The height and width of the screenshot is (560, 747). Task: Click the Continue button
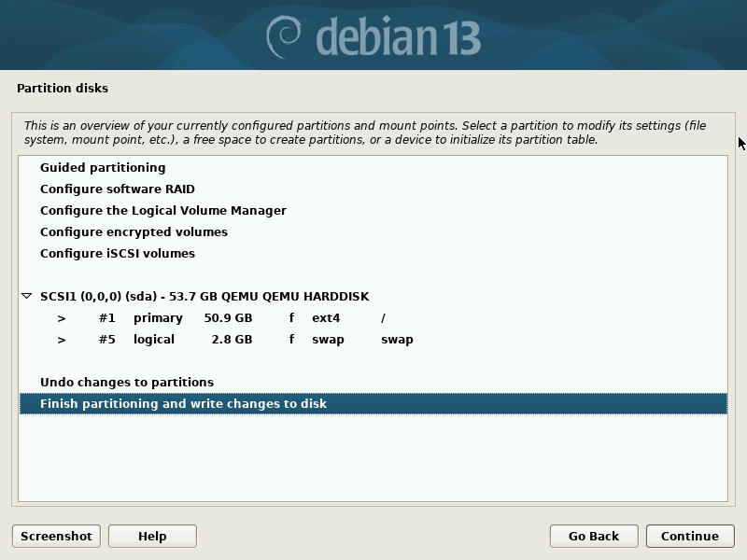690,536
